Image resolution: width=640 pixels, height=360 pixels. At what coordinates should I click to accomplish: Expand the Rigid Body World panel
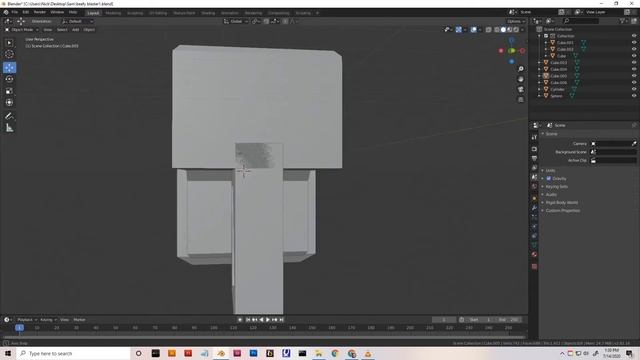[561, 202]
